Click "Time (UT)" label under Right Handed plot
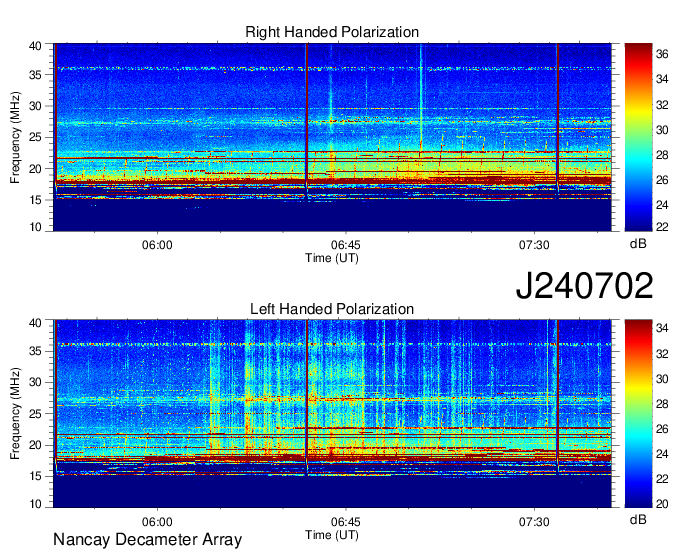Screen dimensions: 680x552 [x=332, y=258]
